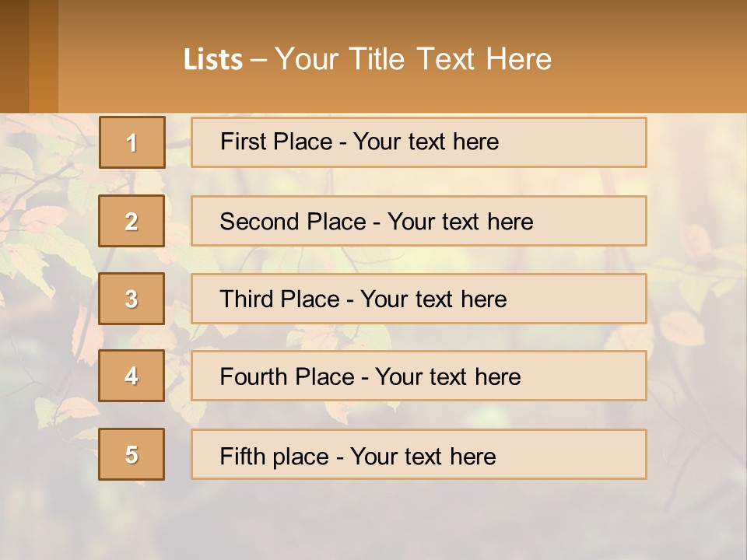Click the dark brown stripe at top-left corner
The height and width of the screenshot is (560, 747).
pyautogui.click(x=14, y=54)
